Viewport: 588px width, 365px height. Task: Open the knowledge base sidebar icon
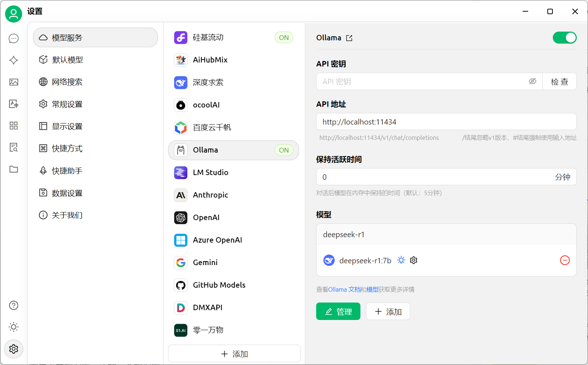(14, 147)
